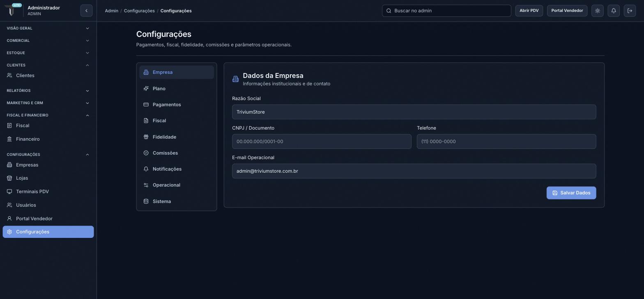Viewport: 644px width, 299px height.
Task: Focus the Razão Social input field
Action: tap(414, 112)
